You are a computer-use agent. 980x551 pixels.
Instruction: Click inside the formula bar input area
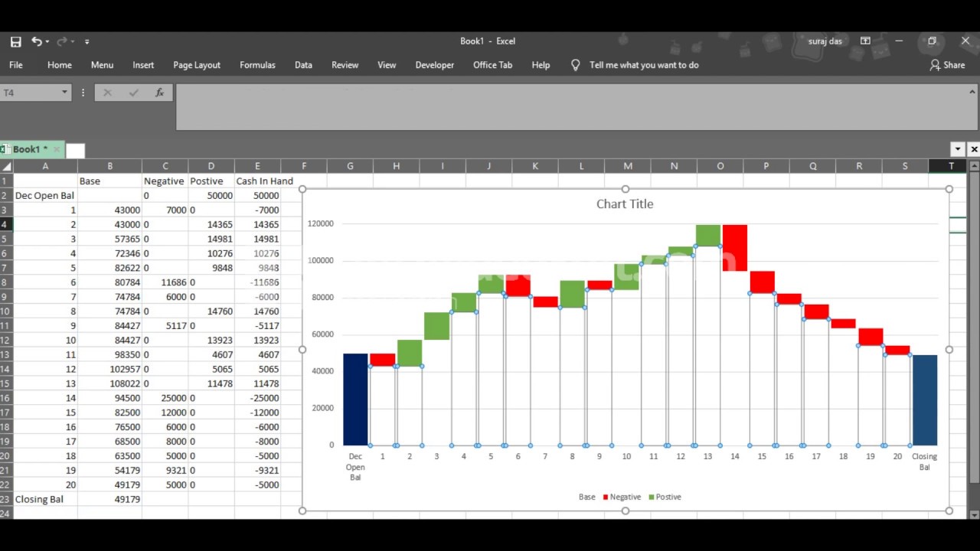pos(577,106)
